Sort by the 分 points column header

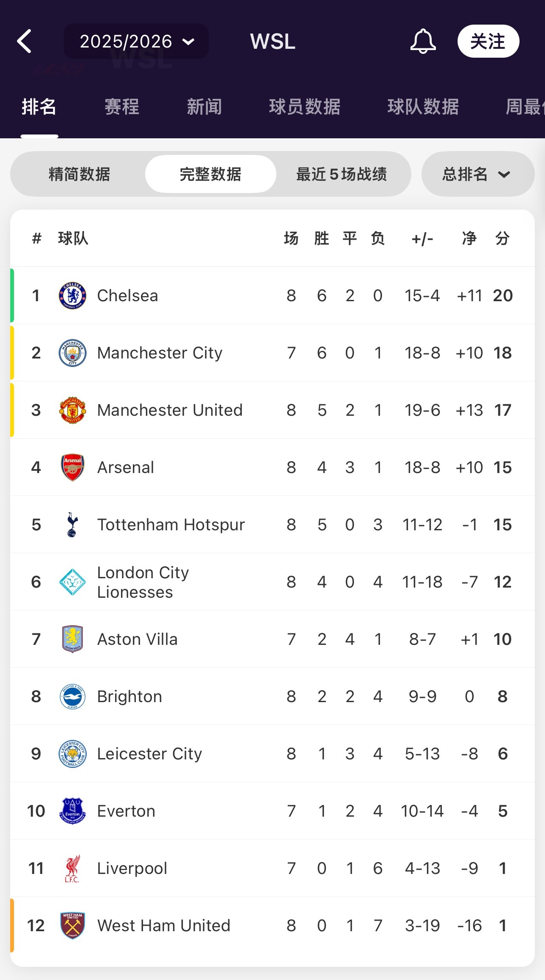tap(503, 238)
